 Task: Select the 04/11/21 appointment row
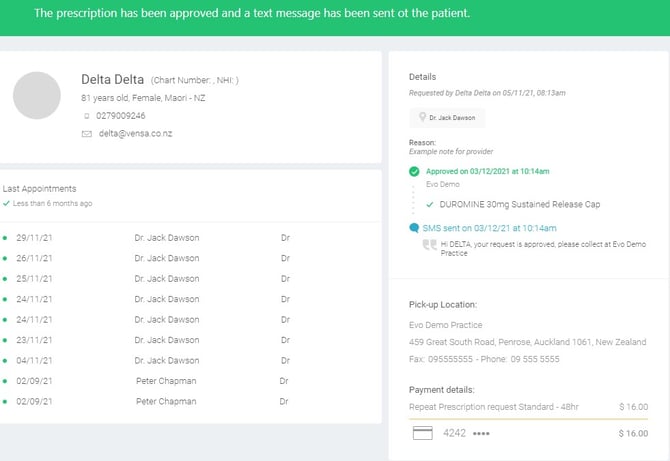point(190,361)
